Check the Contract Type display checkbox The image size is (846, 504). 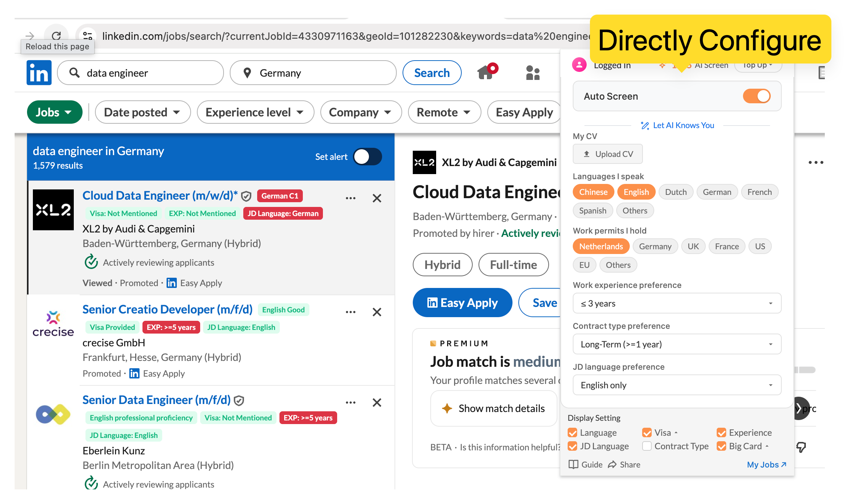tap(647, 446)
